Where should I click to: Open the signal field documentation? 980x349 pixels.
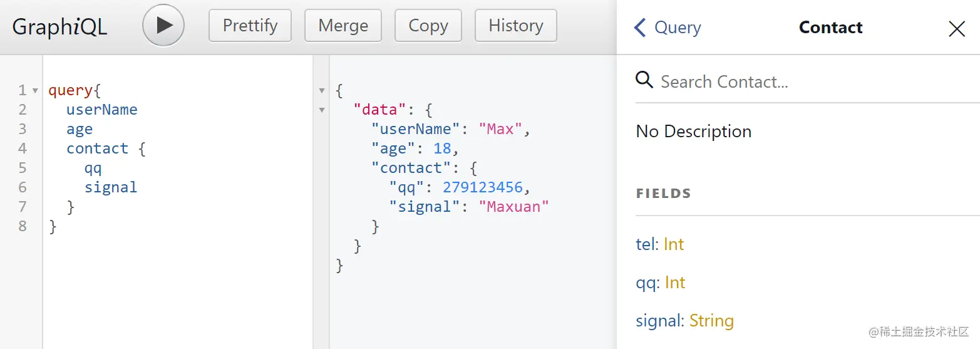point(659,321)
